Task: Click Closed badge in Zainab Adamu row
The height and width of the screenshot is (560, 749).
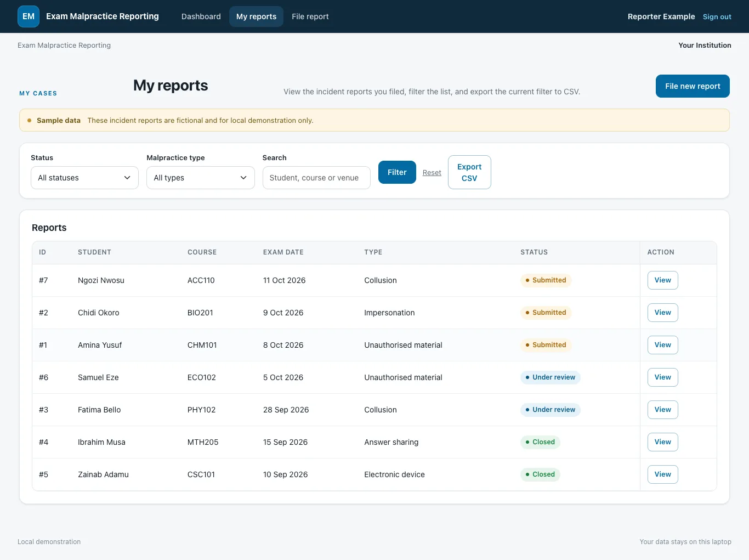Action: pos(540,474)
